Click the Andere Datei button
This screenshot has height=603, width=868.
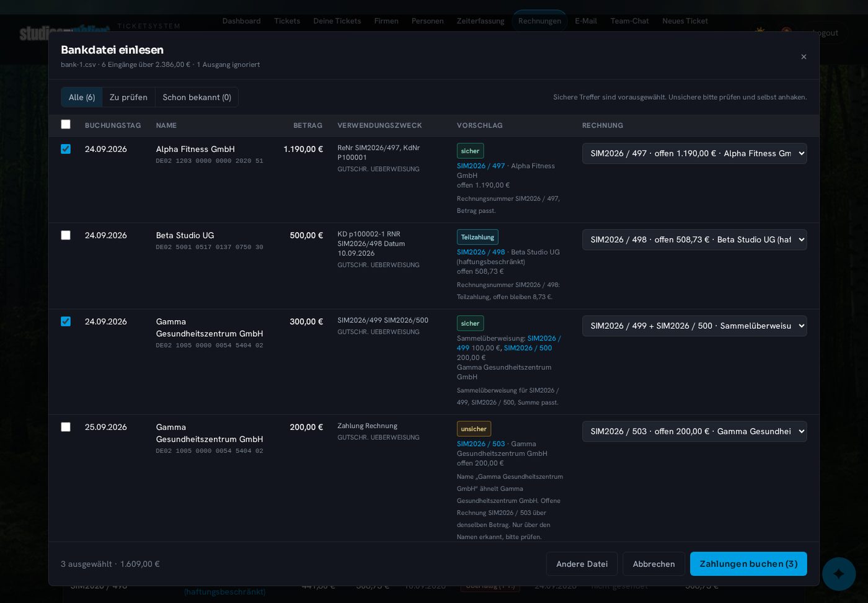pyautogui.click(x=582, y=564)
